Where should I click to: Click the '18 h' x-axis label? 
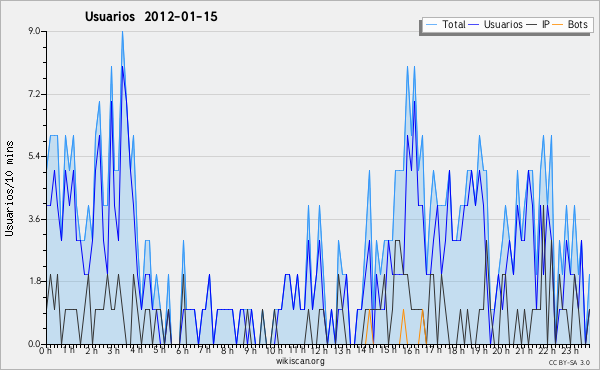click(457, 351)
